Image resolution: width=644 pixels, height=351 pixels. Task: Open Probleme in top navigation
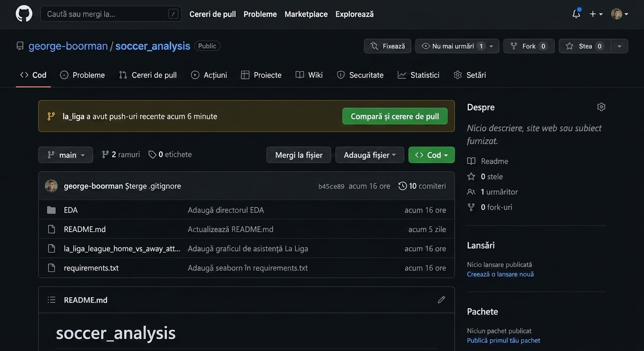[x=260, y=14]
